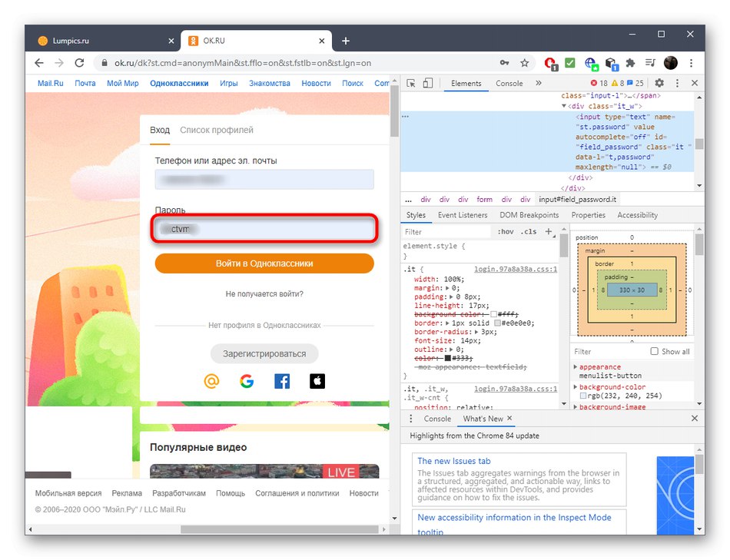Open the drawer three-dot menu beside Console

coord(410,419)
